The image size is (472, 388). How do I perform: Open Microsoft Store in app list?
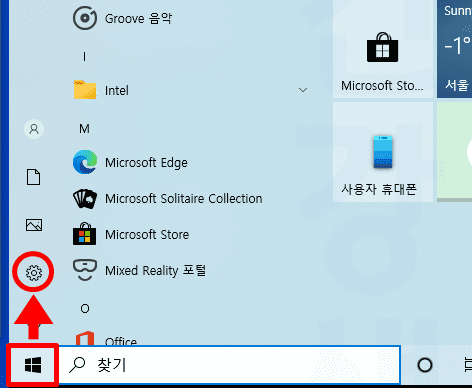coord(131,234)
